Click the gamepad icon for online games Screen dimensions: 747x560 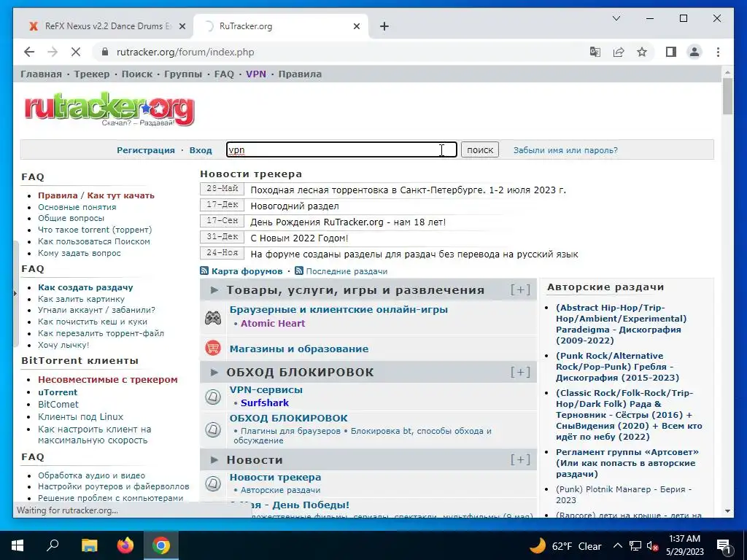click(213, 318)
